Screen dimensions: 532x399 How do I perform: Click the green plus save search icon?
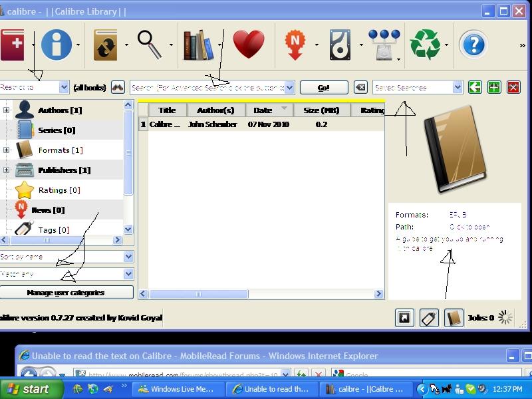[x=494, y=87]
